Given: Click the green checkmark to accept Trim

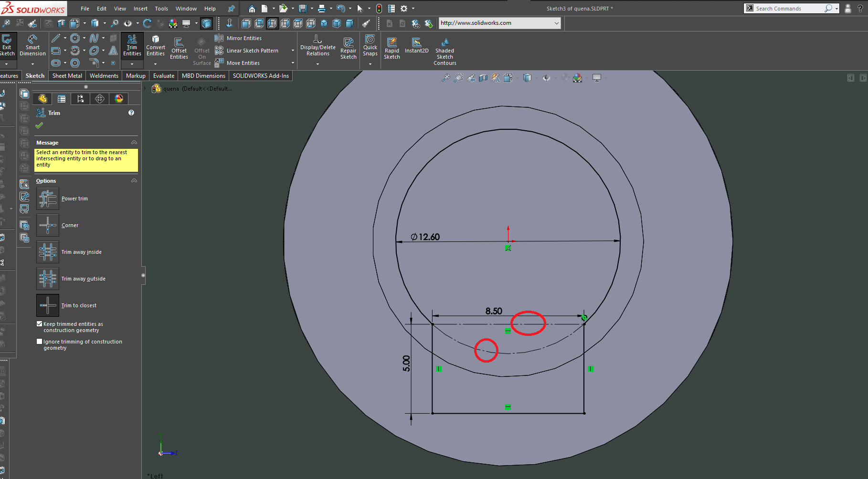Looking at the screenshot, I should pyautogui.click(x=39, y=125).
